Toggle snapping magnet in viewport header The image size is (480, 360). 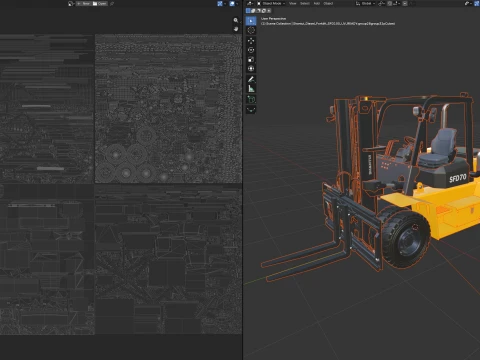coord(390,3)
